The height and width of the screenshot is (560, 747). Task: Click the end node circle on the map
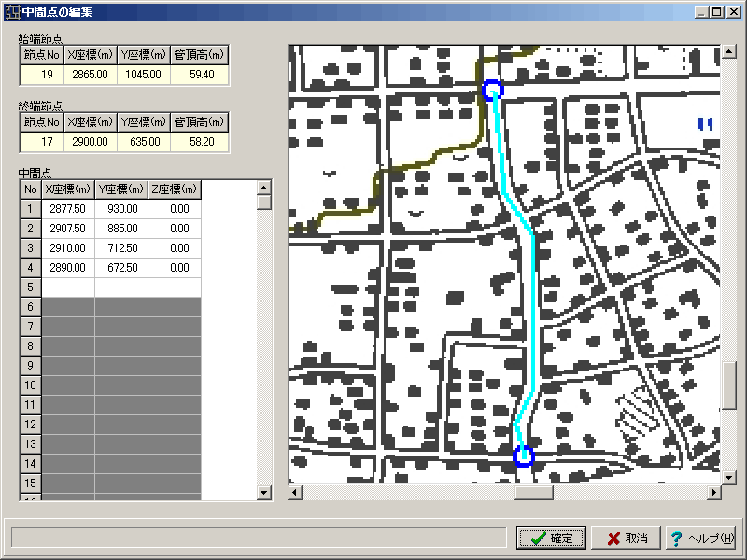[x=523, y=455]
